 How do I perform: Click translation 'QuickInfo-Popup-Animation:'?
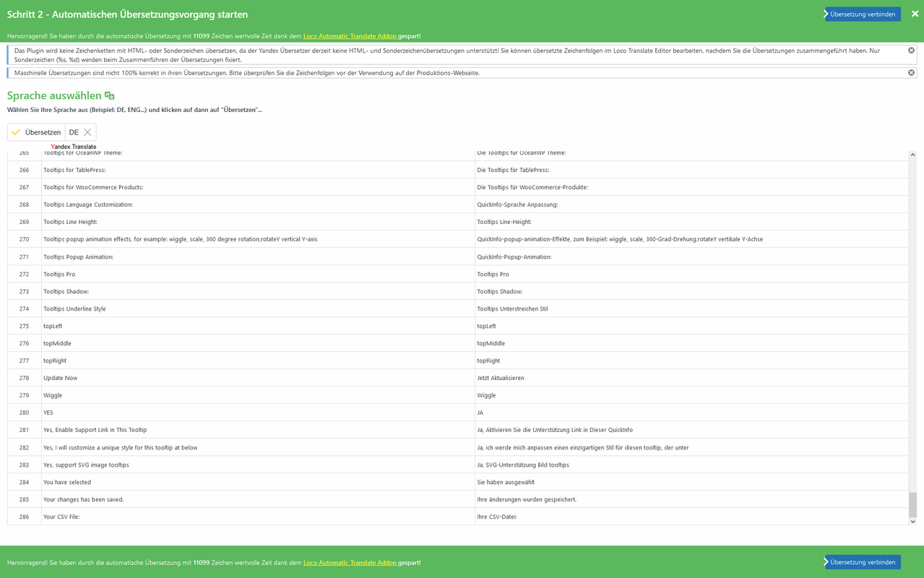pyautogui.click(x=514, y=256)
